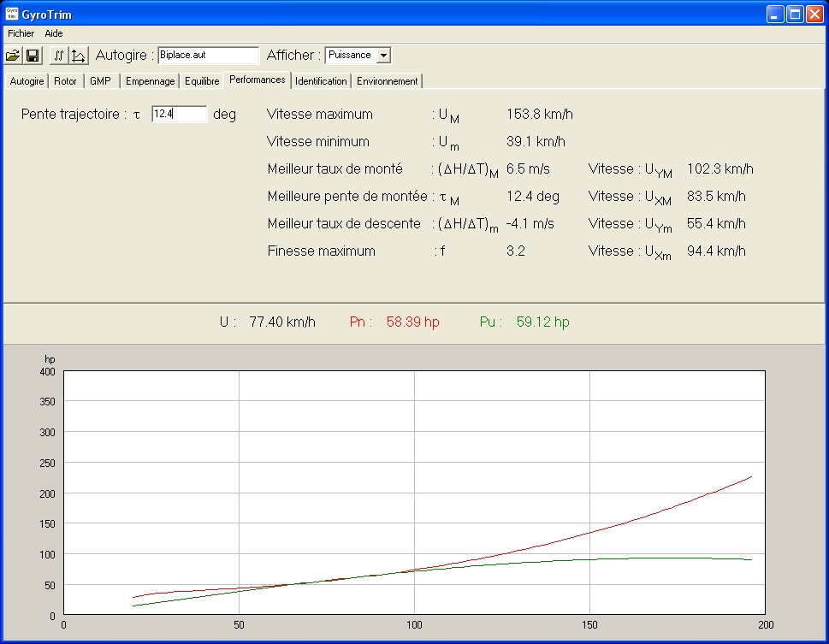
Task: Select the 6.5 m/s climb rate value
Action: pyautogui.click(x=528, y=169)
